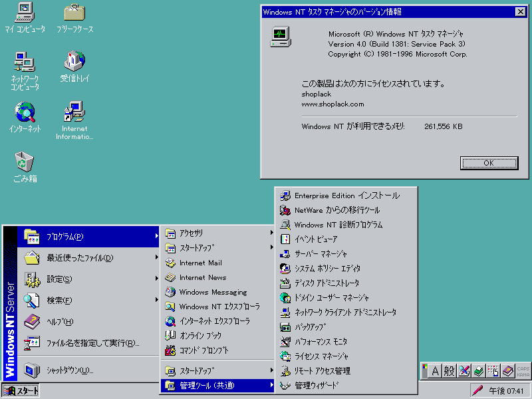Click the Version 4.0 (Build 1381: Service Pack 3) text
Viewport: 532px width, 399px height.
396,44
